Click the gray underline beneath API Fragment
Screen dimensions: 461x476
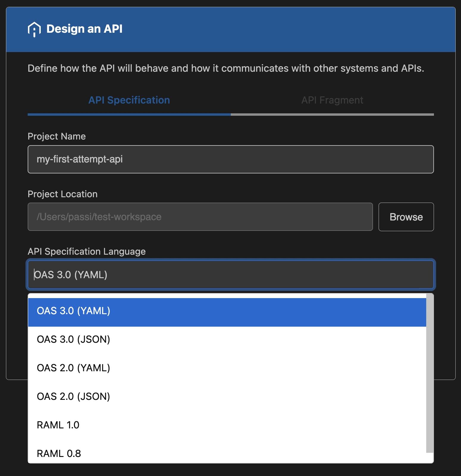point(332,115)
